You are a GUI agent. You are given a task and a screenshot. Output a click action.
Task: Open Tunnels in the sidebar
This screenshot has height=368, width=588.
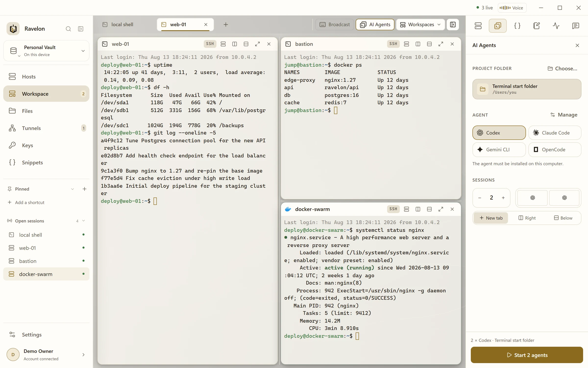point(46,128)
